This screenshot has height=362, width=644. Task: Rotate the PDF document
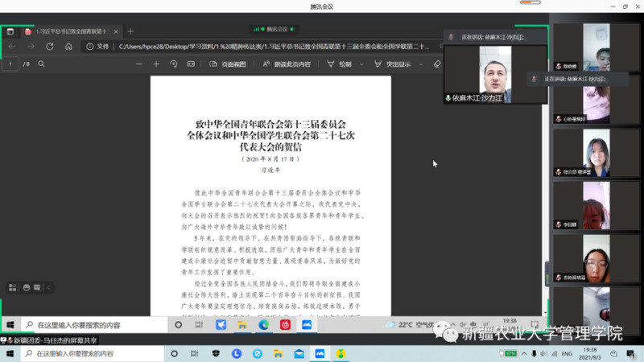pyautogui.click(x=174, y=64)
